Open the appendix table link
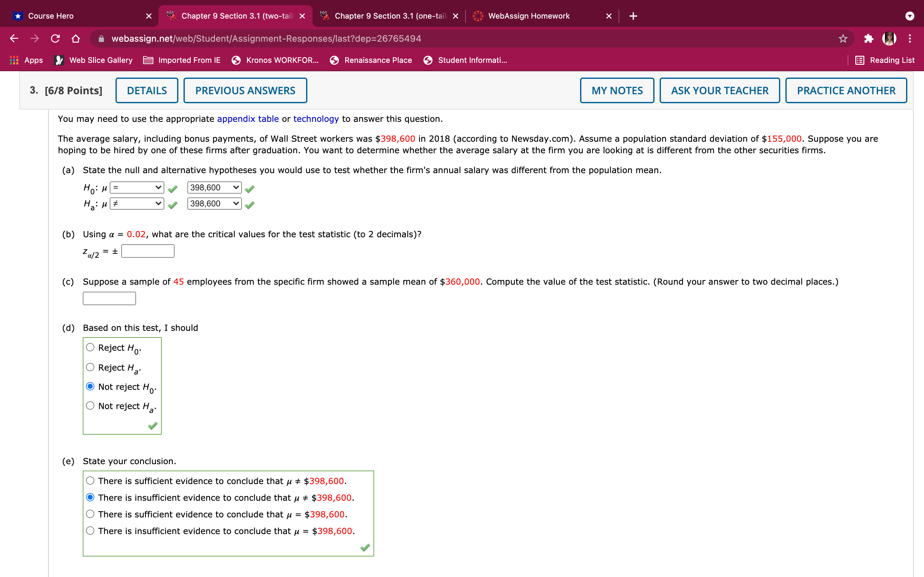This screenshot has height=577, width=924. [x=248, y=119]
